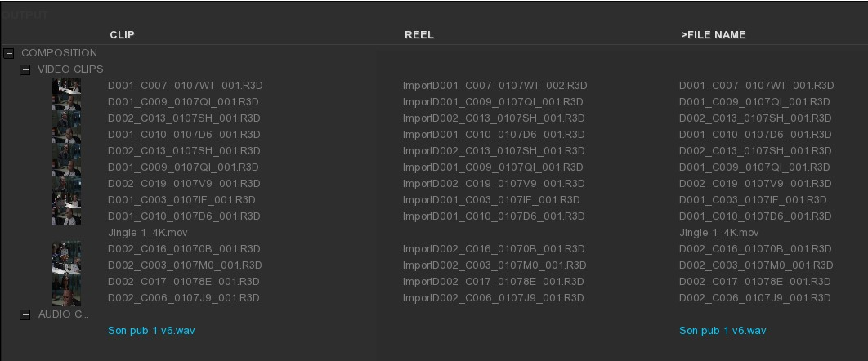This screenshot has height=361, width=868.
Task: Click file name Jingle 1_4K.mov
Action: tap(719, 233)
